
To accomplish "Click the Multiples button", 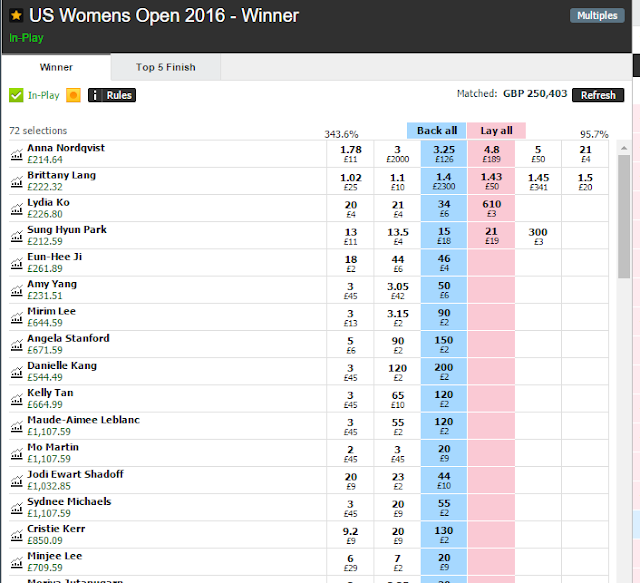I will [x=597, y=16].
